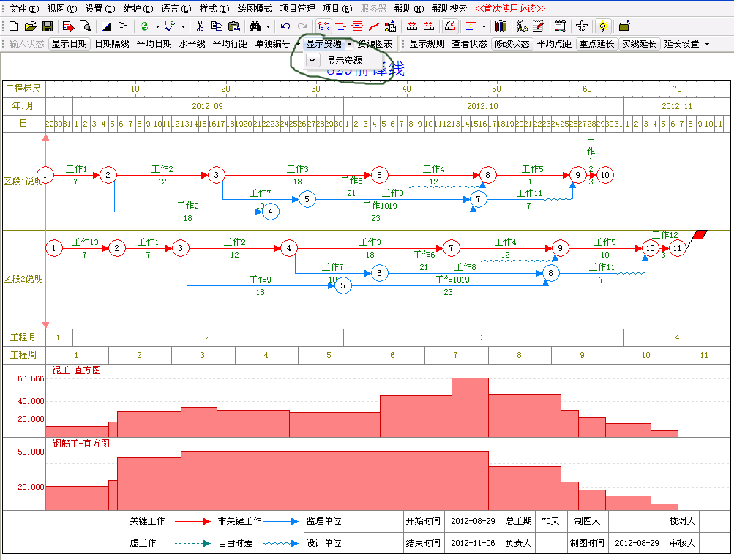Expand the renumber icon dropdown arrow
The height and width of the screenshot is (560, 734).
coord(183,26)
